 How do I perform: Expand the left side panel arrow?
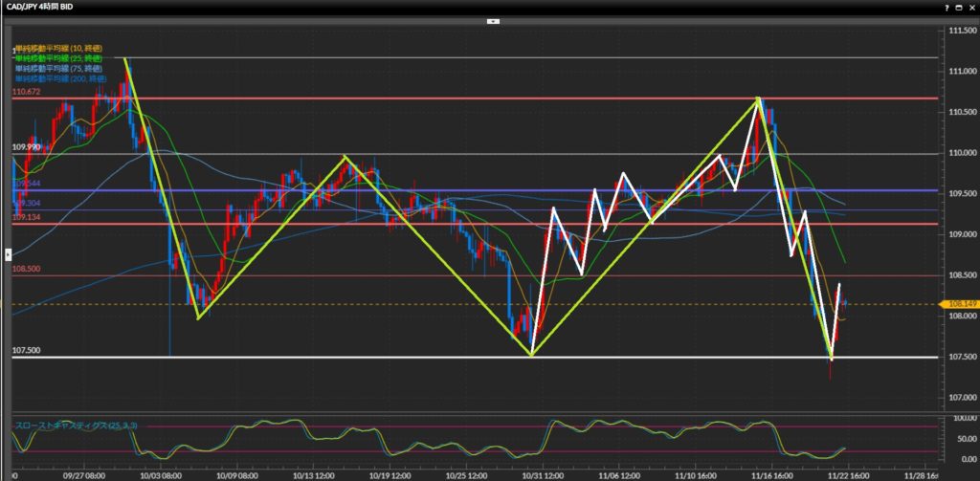coord(8,253)
